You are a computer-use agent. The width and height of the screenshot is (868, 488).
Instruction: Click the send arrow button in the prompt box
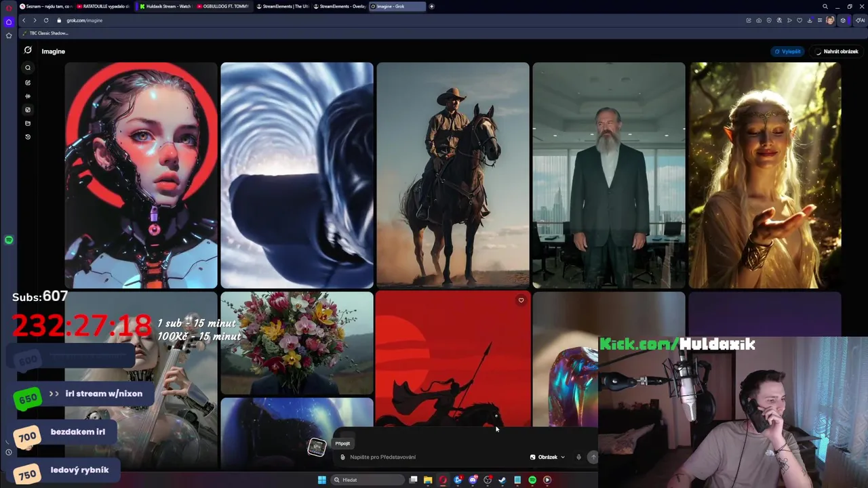593,457
